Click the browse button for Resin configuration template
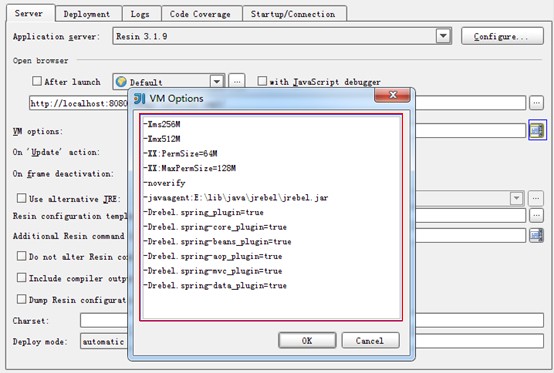Screen dimensions: 554x373 click(x=536, y=215)
